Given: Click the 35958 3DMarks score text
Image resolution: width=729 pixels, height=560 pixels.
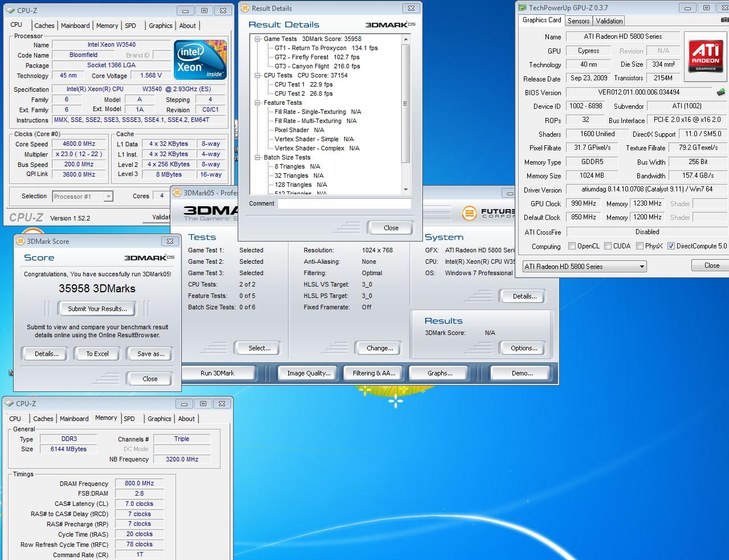Looking at the screenshot, I should click(97, 289).
